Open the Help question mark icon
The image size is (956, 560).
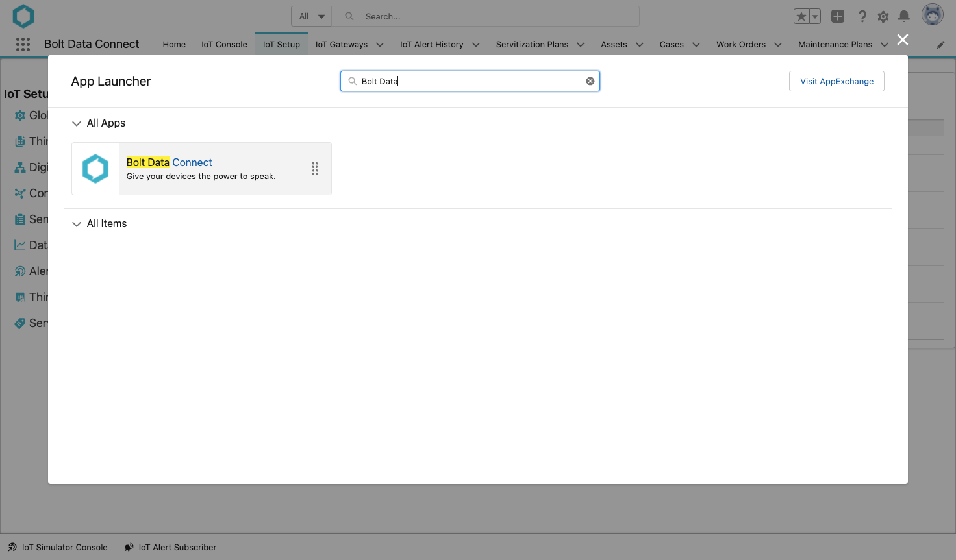tap(862, 16)
